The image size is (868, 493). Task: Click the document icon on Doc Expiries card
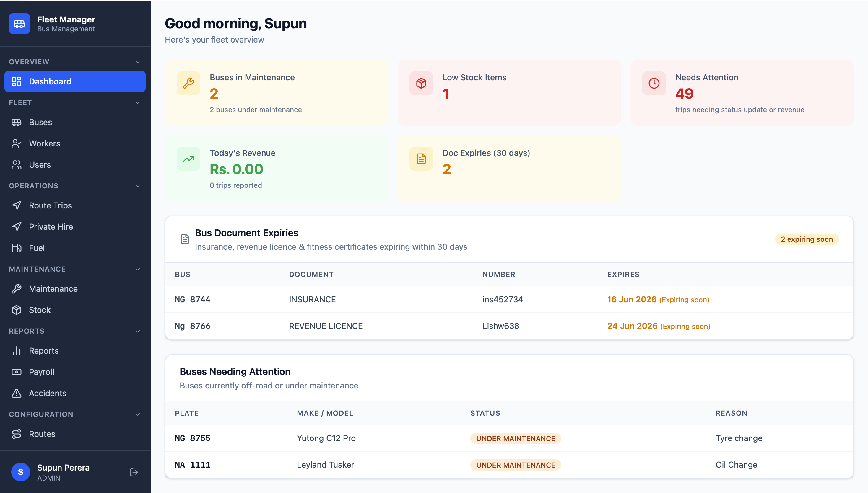pyautogui.click(x=421, y=159)
